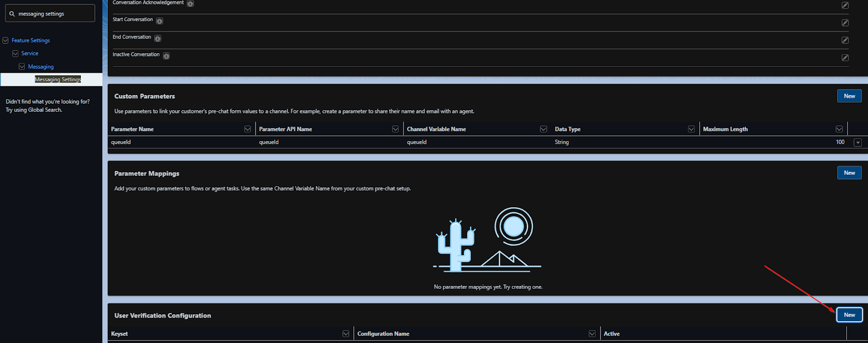Collapse the Feature Settings tree node
The height and width of the screenshot is (343, 868).
pyautogui.click(x=5, y=41)
